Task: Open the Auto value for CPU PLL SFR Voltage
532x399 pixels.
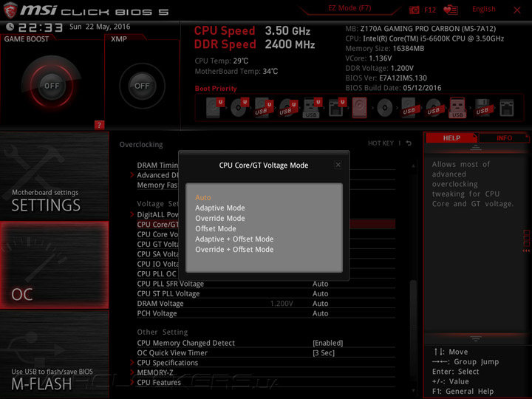Action: point(320,284)
